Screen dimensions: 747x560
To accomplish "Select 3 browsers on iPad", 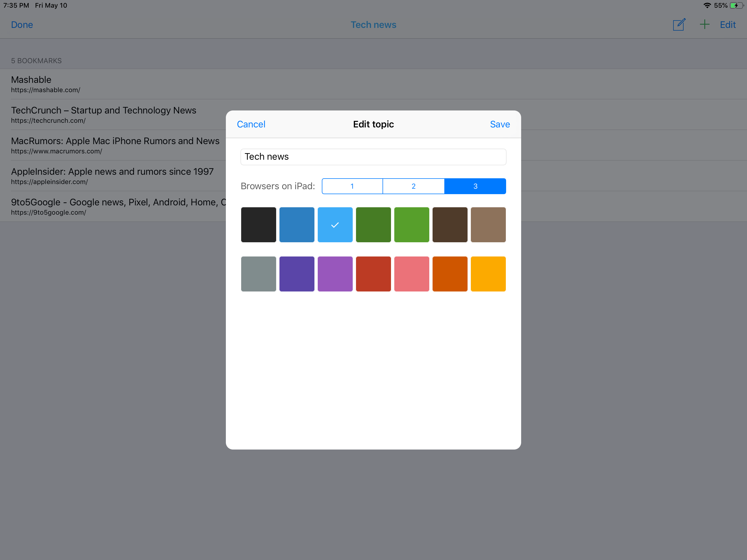I will tap(475, 186).
